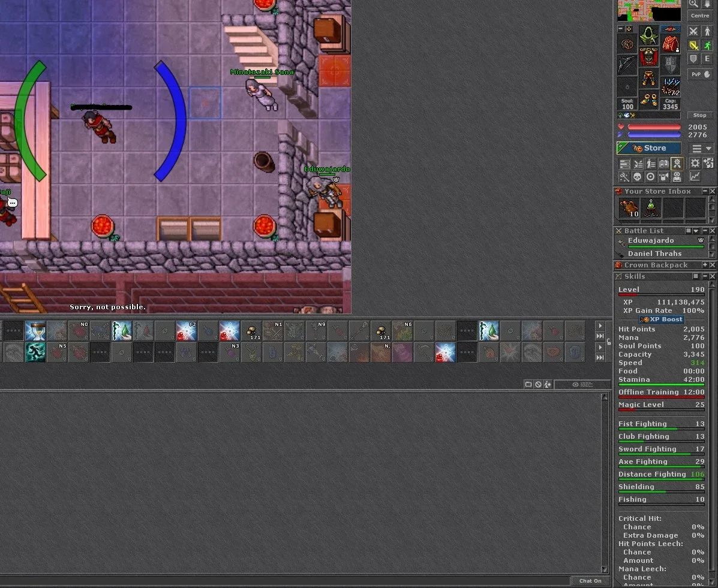Open analytics graph icon
Screen dimensions: 718x588
click(x=695, y=177)
